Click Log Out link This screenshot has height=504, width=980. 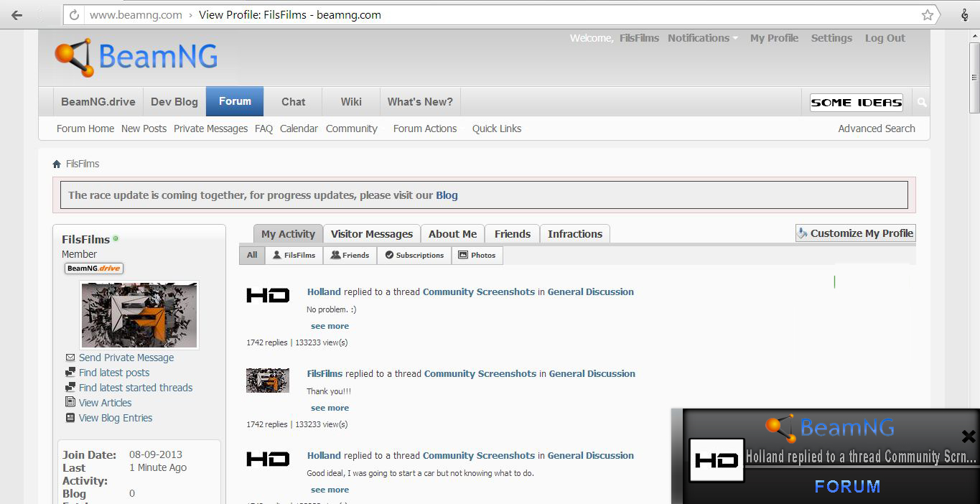click(885, 38)
